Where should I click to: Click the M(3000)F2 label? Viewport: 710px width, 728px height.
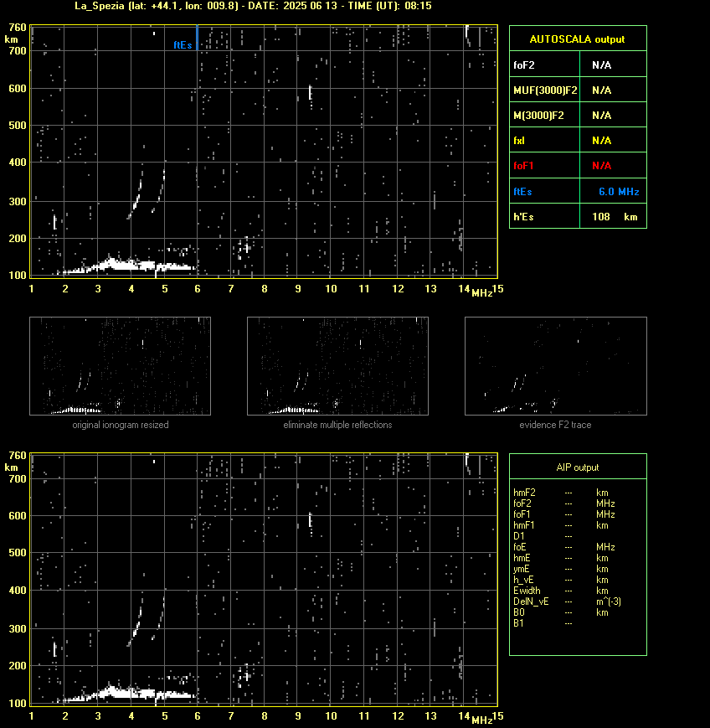[x=538, y=115]
